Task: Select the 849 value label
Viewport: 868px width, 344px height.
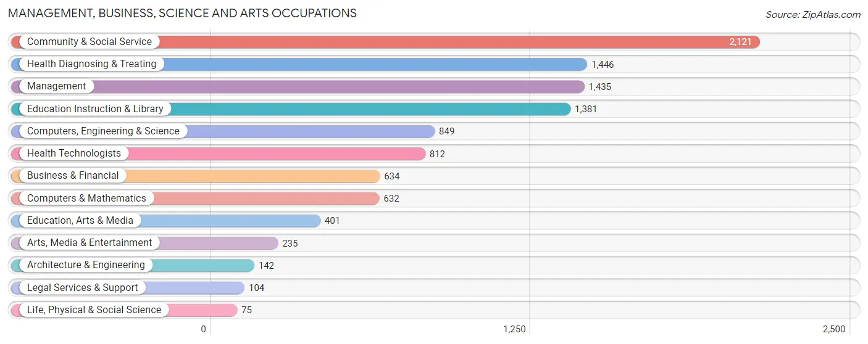Action: point(447,131)
